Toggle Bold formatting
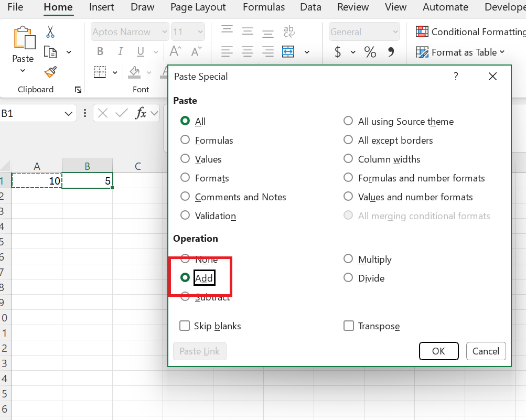 (x=100, y=51)
